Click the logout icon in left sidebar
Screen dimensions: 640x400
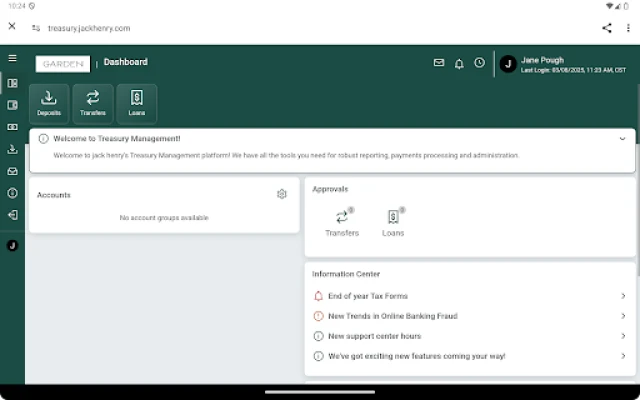[12, 215]
